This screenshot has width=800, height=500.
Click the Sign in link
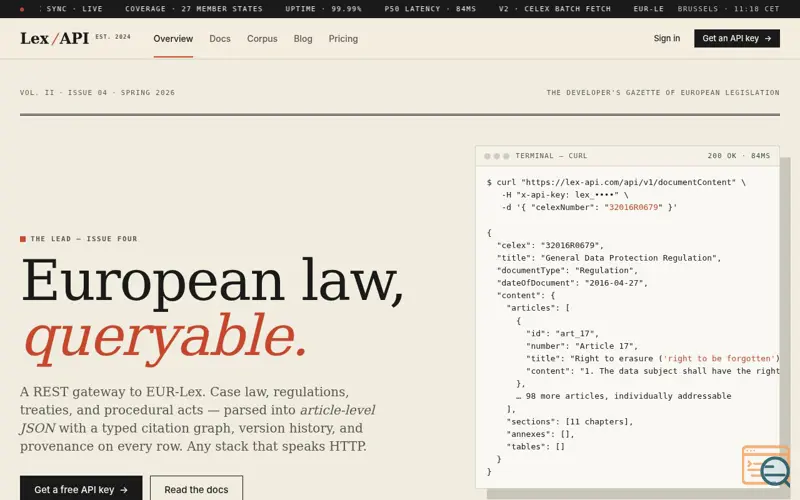tap(667, 38)
